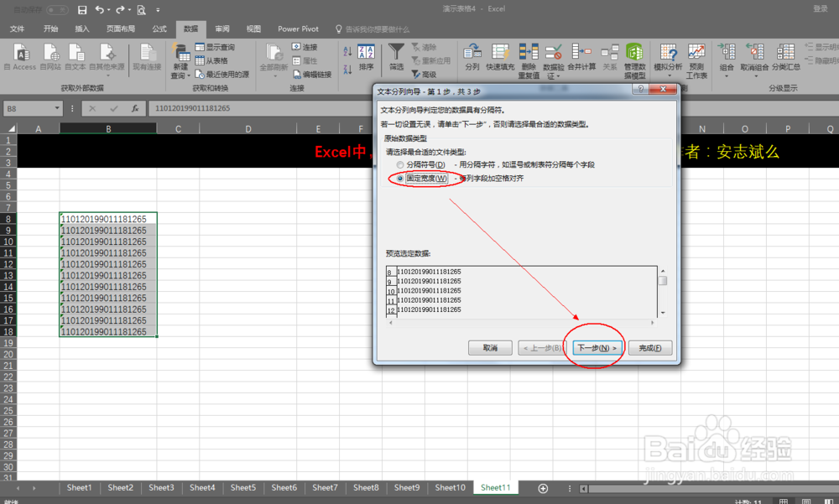
Task: Open the customize quick access toolbar arrow
Action: (x=158, y=9)
